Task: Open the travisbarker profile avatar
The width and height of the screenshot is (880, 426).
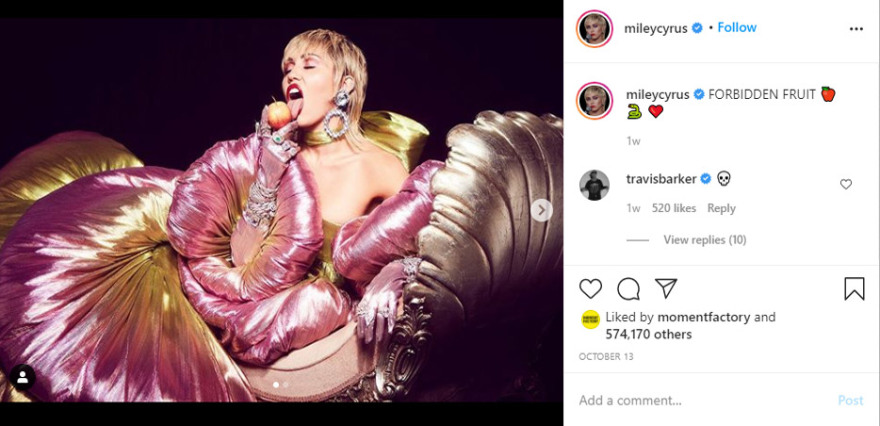Action: [x=594, y=184]
